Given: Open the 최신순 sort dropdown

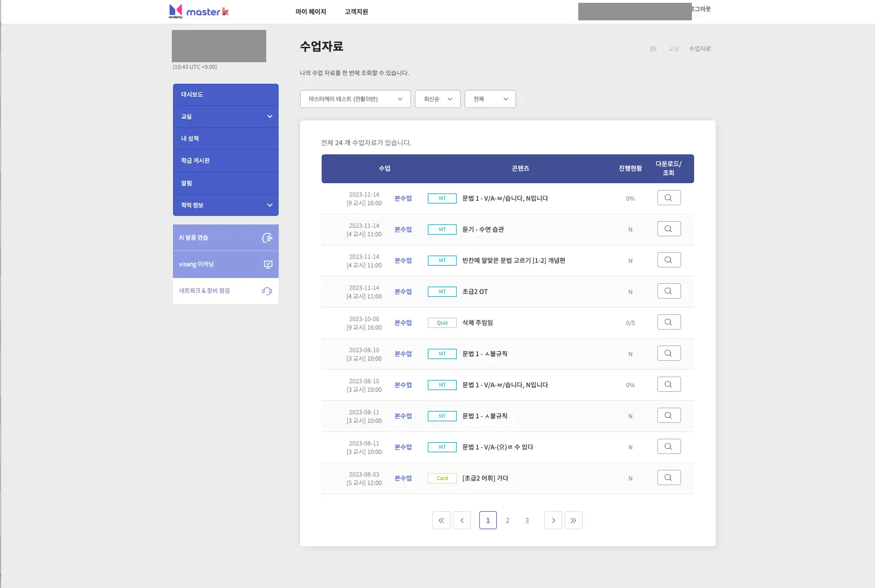Looking at the screenshot, I should coord(438,99).
